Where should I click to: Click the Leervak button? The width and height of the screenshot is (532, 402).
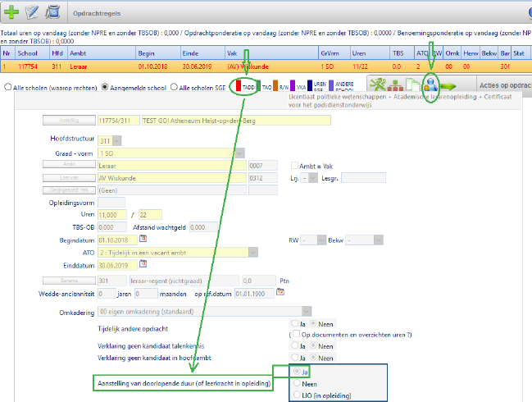tap(69, 177)
